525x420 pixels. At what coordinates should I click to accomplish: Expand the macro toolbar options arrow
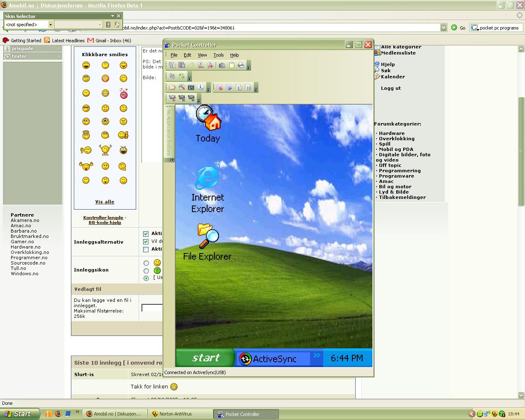256,87
